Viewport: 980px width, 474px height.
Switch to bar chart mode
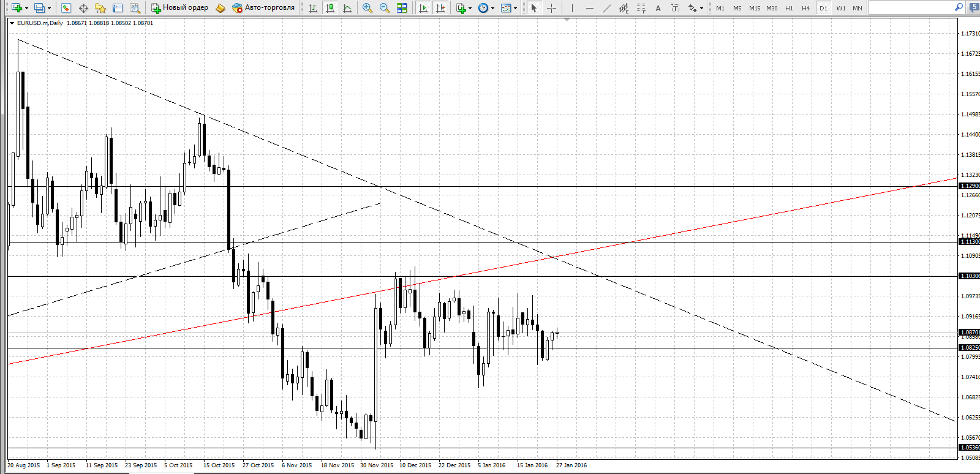[313, 8]
